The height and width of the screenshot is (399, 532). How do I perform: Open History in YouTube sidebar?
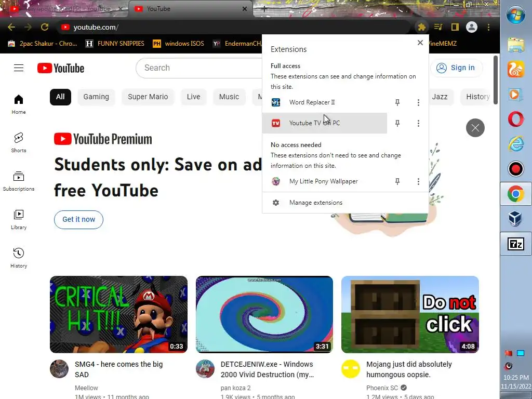tap(19, 258)
